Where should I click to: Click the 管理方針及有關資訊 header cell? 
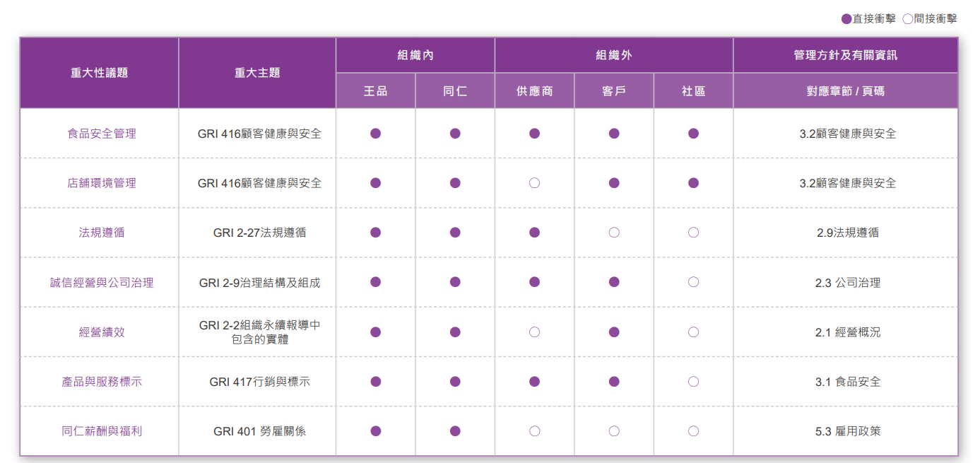846,55
